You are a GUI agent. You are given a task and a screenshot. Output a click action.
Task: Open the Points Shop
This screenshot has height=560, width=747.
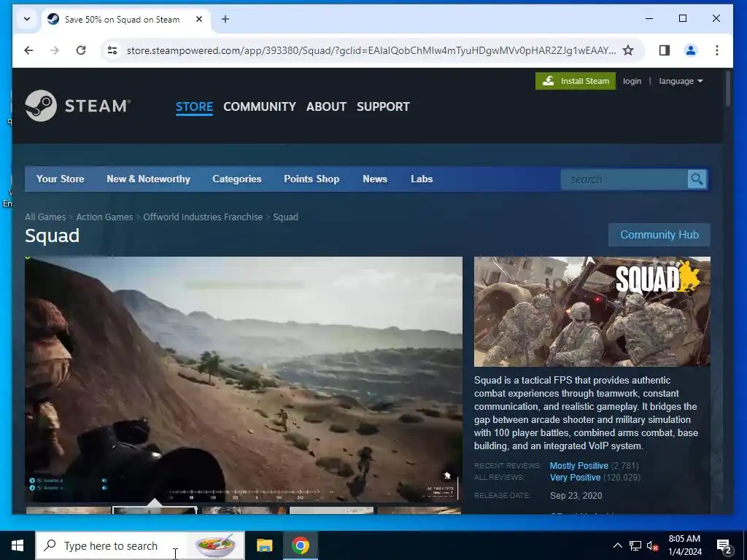tap(311, 179)
